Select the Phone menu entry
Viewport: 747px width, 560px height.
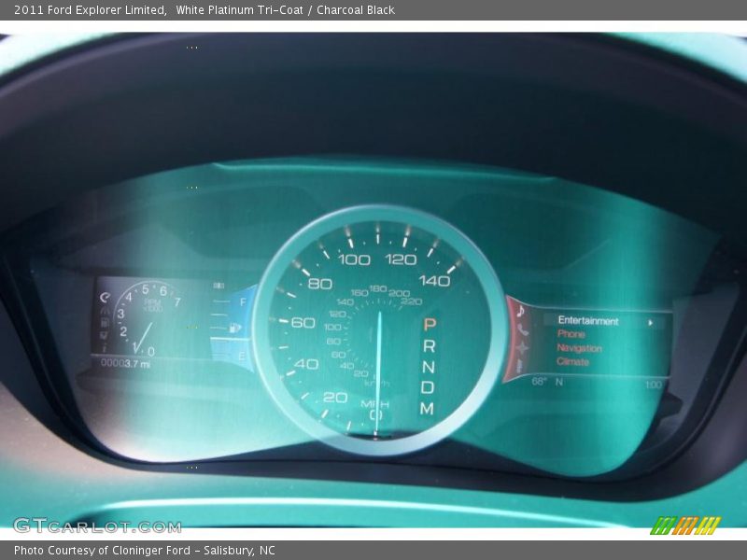[571, 334]
